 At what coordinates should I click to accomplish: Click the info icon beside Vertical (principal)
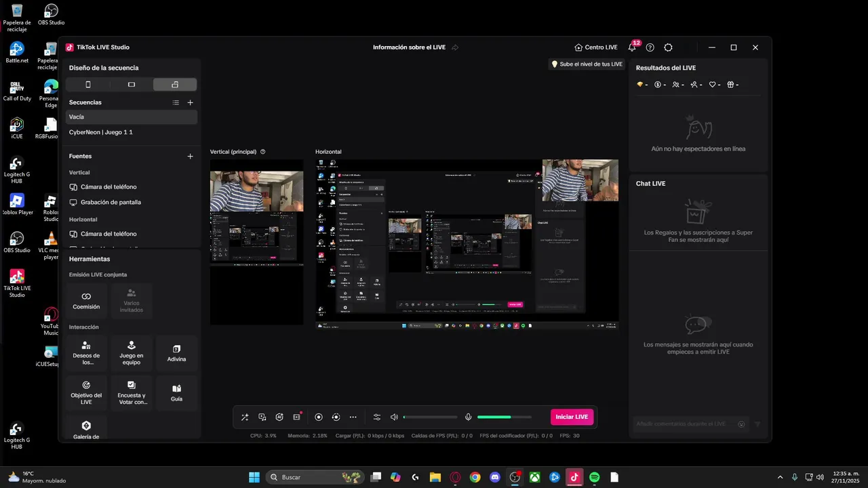pyautogui.click(x=263, y=152)
